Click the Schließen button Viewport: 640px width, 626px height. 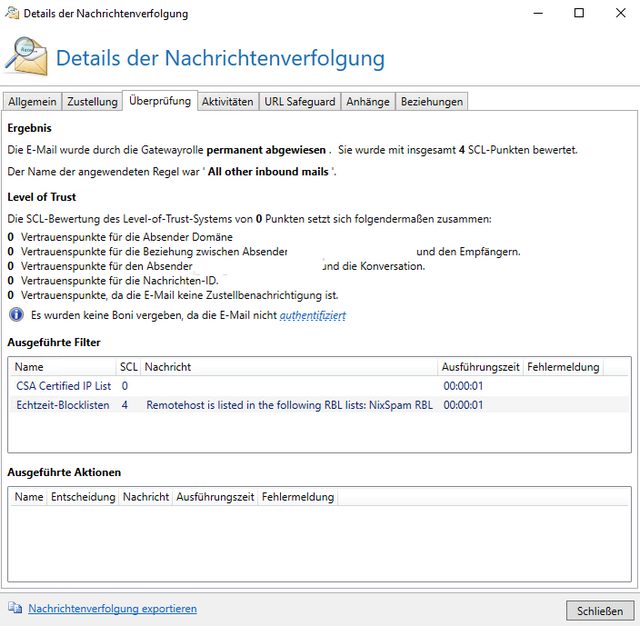tap(600, 611)
